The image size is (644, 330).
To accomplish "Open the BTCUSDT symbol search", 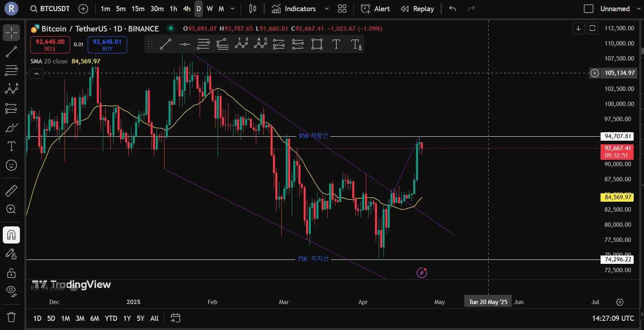I will pos(50,9).
